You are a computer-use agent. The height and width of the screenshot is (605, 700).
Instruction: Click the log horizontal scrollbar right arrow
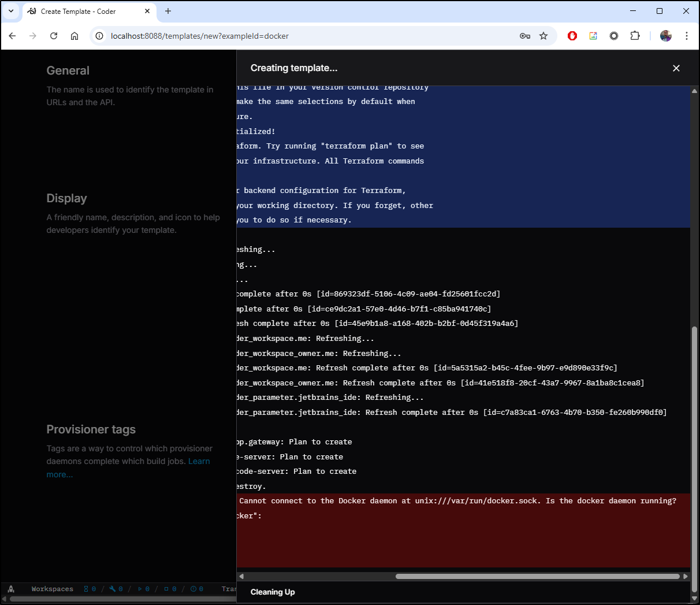[686, 576]
